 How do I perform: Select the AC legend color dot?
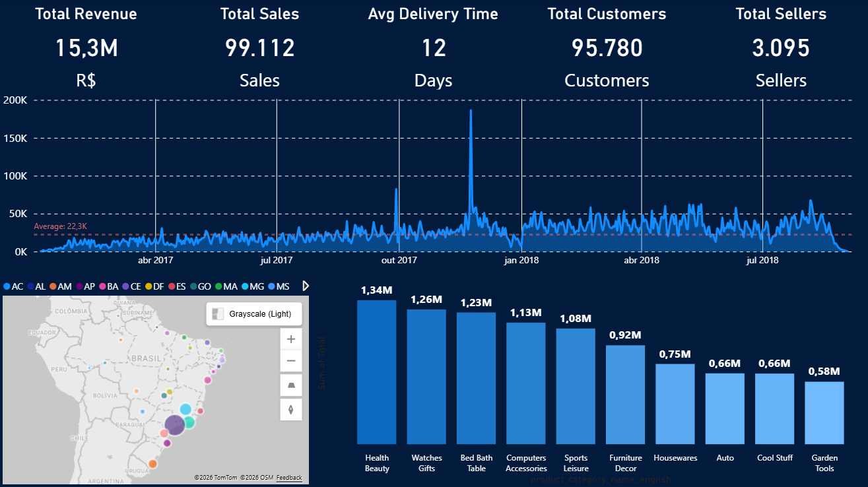pos(7,286)
